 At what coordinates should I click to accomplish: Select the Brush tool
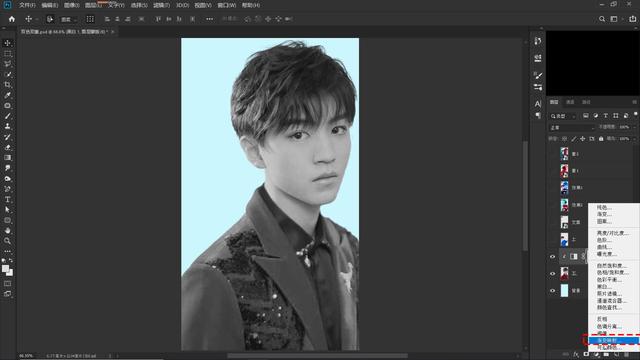[7, 116]
